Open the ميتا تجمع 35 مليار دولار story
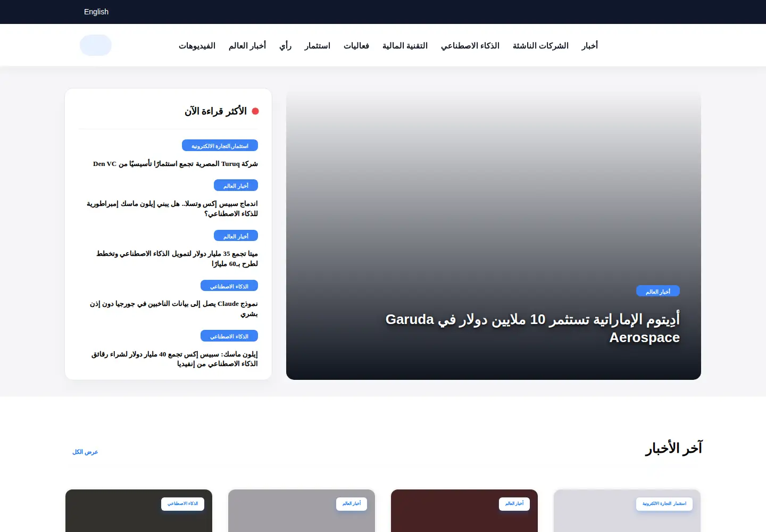This screenshot has width=766, height=532. pyautogui.click(x=177, y=259)
